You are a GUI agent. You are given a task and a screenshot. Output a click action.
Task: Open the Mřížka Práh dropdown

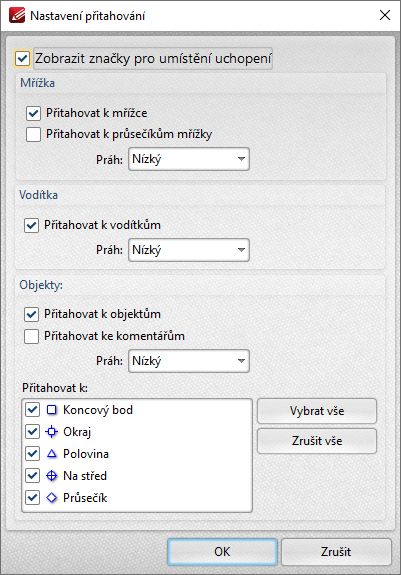pyautogui.click(x=189, y=159)
